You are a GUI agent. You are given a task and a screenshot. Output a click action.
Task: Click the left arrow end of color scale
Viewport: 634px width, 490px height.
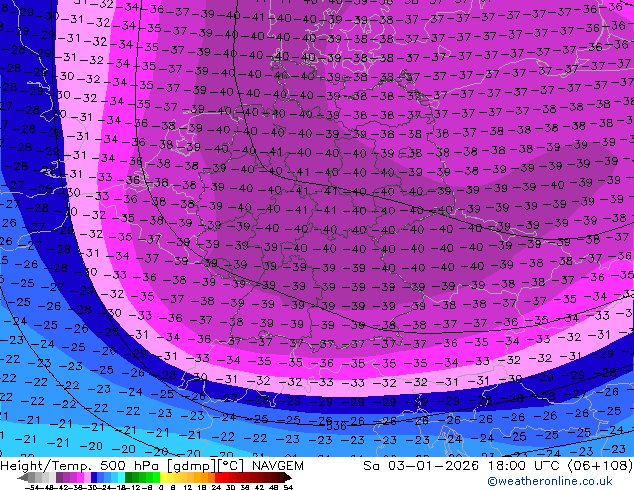pos(23,477)
